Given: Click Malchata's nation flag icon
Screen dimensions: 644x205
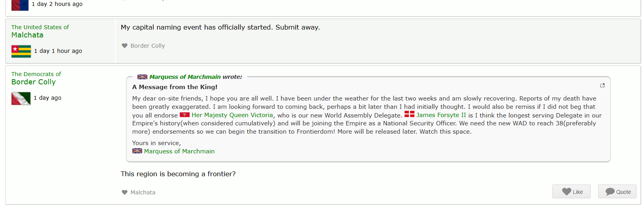Looking at the screenshot, I should point(21,51).
